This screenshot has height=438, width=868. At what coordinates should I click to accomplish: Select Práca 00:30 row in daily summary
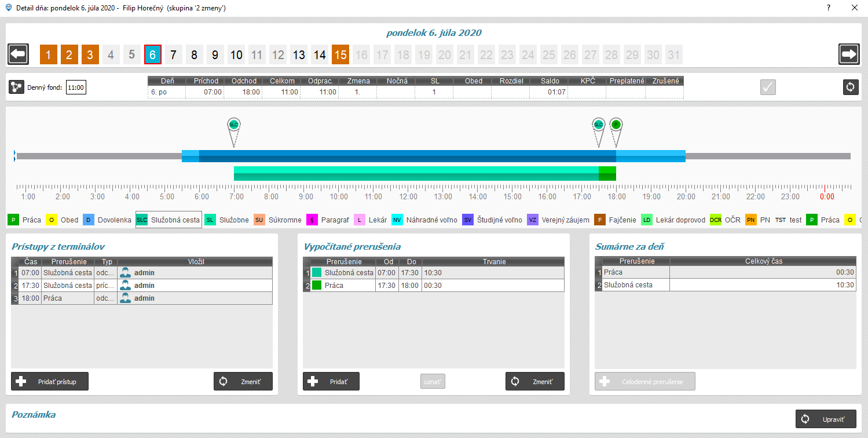click(726, 272)
